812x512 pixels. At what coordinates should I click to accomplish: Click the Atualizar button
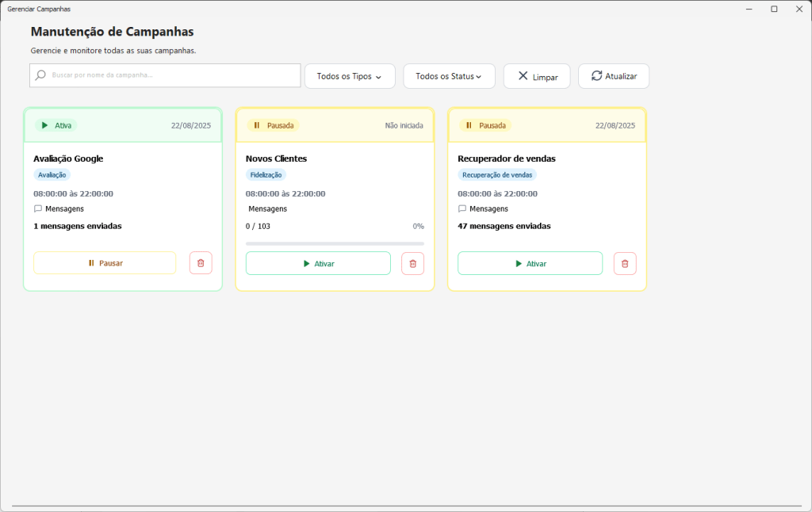point(614,76)
